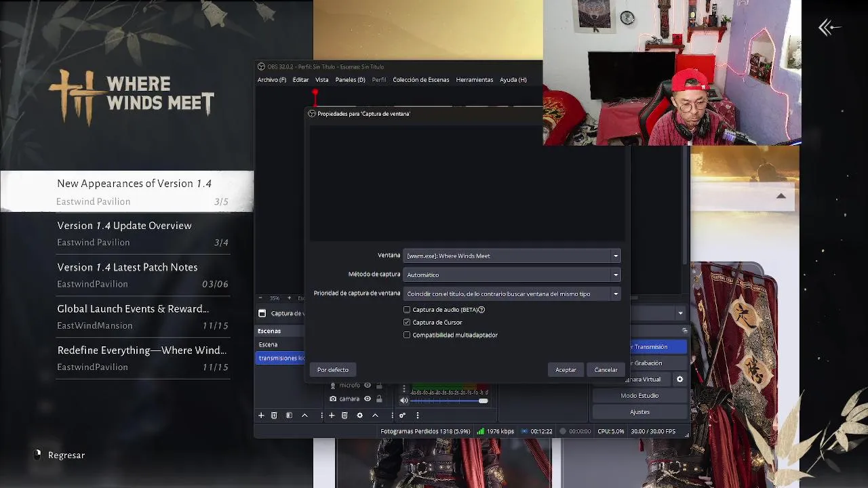Click help icon beside Captura de audio
868x488 pixels.
(481, 310)
